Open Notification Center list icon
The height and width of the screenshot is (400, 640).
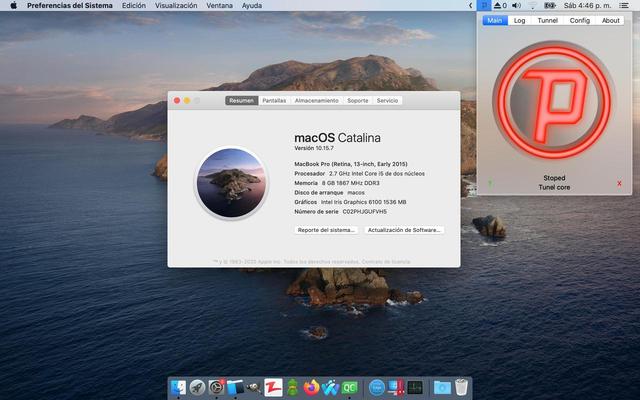tap(624, 5)
